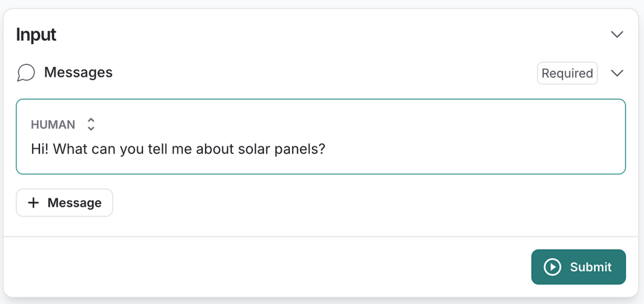Open the HUMAN role switcher arrows

91,124
